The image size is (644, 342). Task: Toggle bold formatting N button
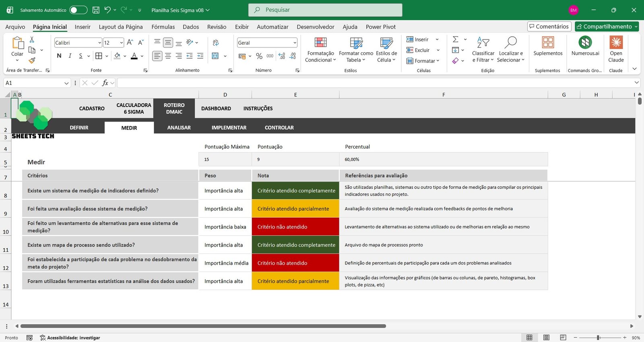pyautogui.click(x=59, y=56)
